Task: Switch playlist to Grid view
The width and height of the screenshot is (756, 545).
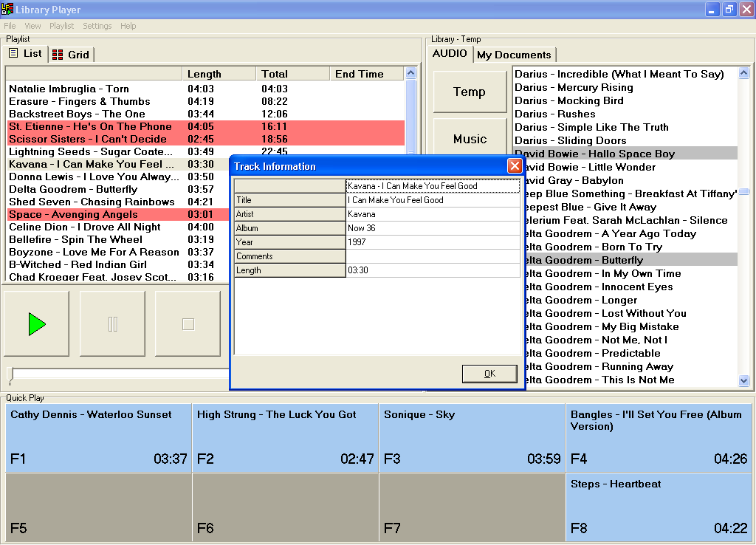Action: [x=72, y=55]
